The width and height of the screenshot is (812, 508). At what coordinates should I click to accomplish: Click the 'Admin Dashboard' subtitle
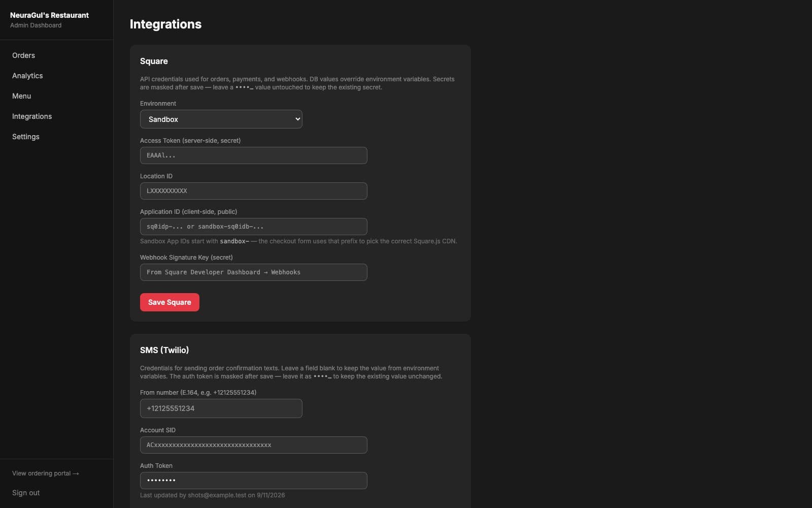tap(36, 25)
